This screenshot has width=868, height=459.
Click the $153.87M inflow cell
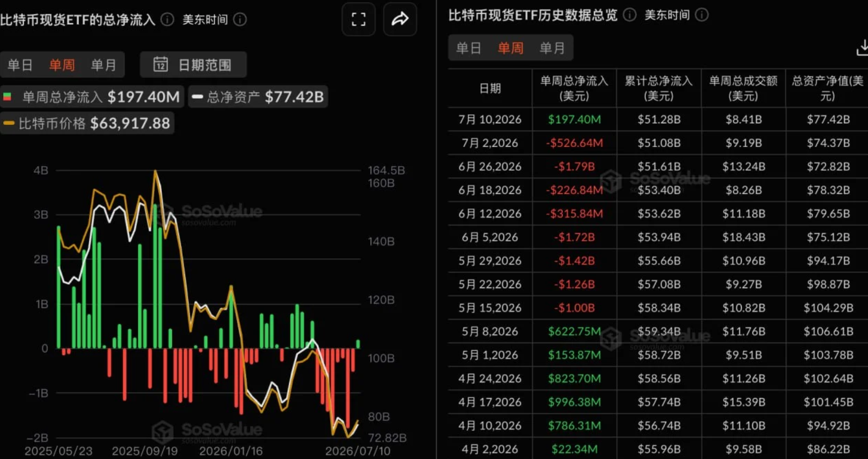(x=574, y=355)
